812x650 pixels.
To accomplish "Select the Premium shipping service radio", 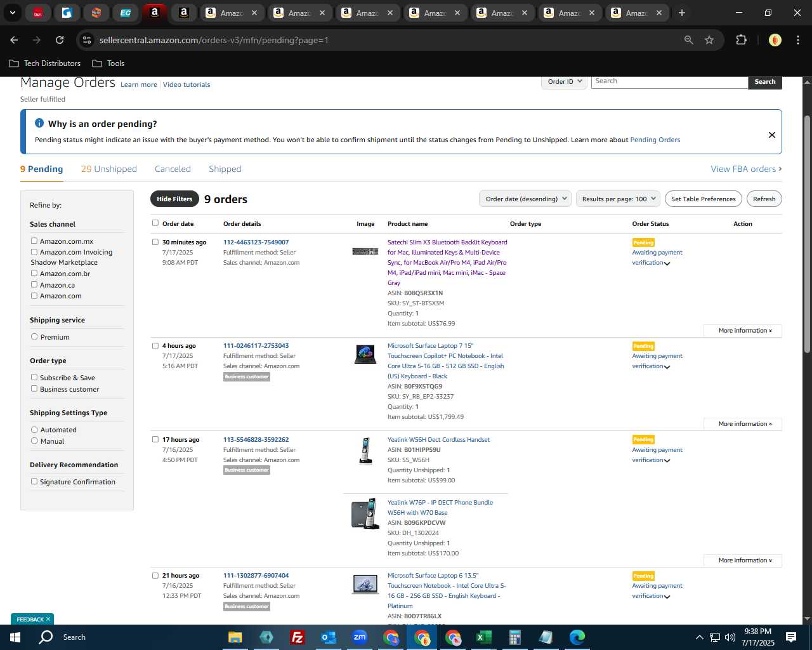I will point(34,337).
